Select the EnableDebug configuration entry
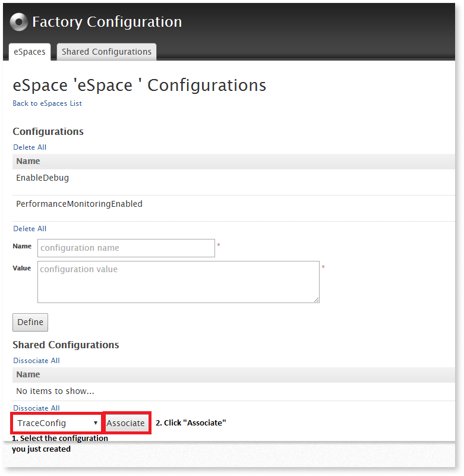This screenshot has width=464, height=476. click(x=42, y=177)
